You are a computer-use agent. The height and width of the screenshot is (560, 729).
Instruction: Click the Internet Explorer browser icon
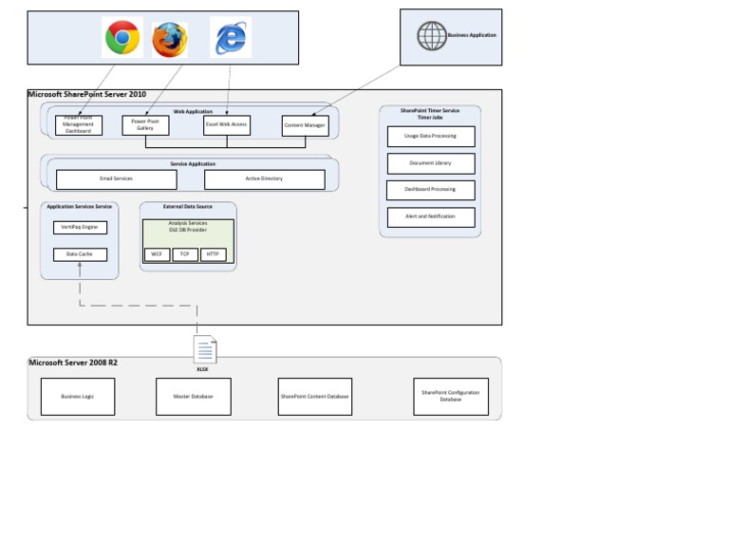coord(231,37)
